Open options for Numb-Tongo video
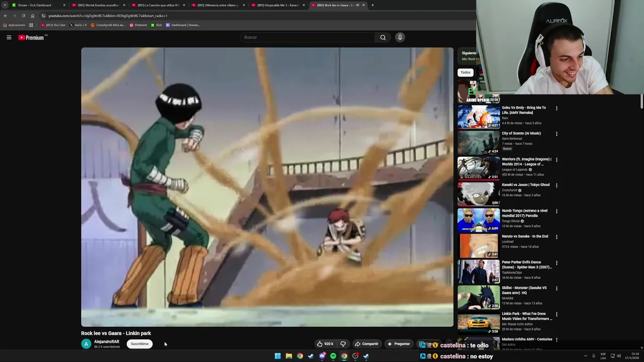This screenshot has height=362, width=644. pos(556,211)
